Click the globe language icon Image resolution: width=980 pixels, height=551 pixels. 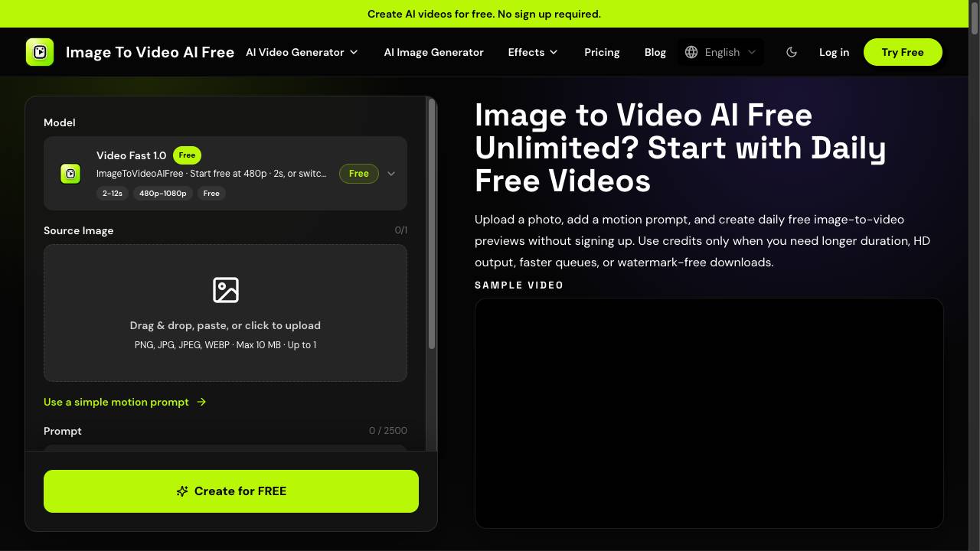(x=691, y=52)
